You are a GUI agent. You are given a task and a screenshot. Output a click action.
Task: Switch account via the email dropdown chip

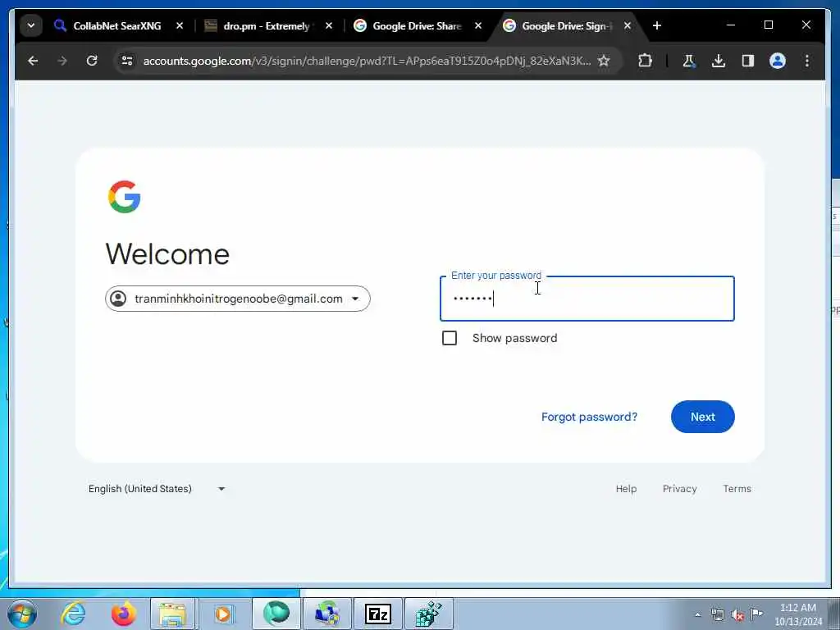click(238, 299)
